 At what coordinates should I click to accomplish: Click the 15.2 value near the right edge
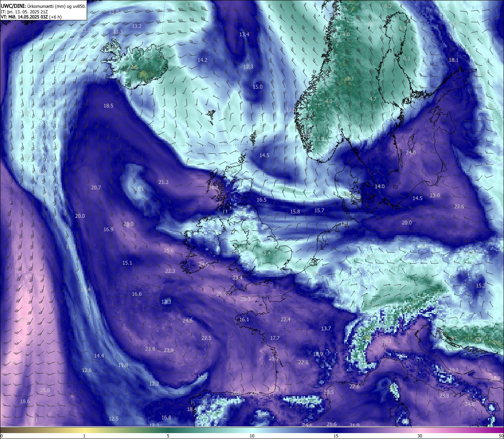point(481,286)
